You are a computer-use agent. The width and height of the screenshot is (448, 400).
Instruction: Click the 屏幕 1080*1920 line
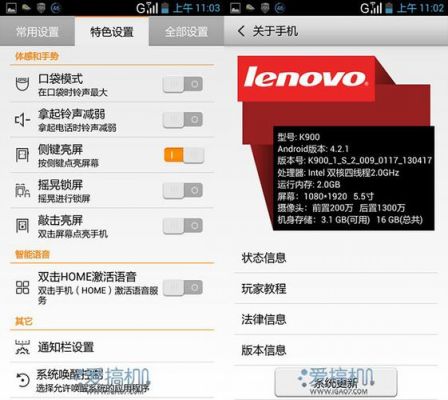325,196
